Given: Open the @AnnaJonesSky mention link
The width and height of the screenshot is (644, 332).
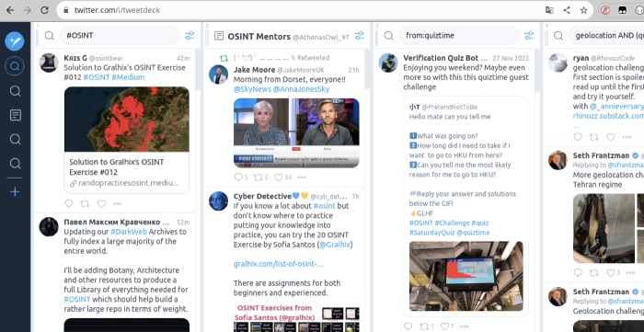Looking at the screenshot, I should coord(301,89).
